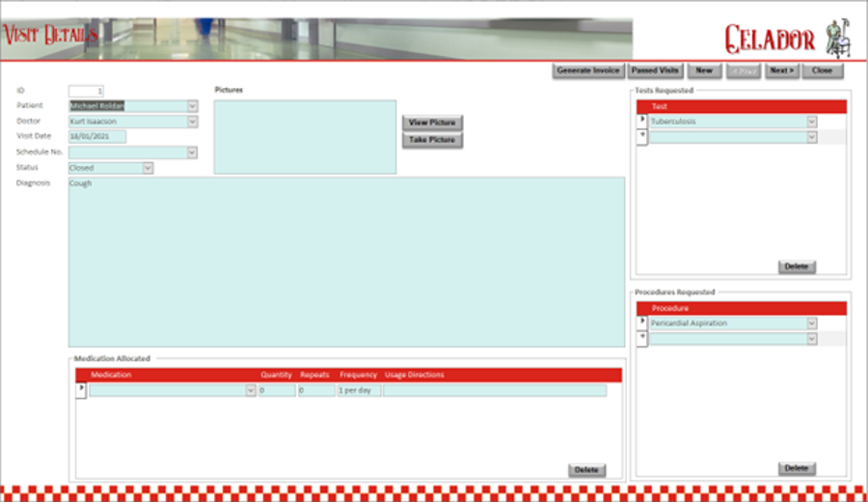Image resolution: width=868 pixels, height=502 pixels.
Task: Open the Passed Visits list
Action: pos(655,70)
